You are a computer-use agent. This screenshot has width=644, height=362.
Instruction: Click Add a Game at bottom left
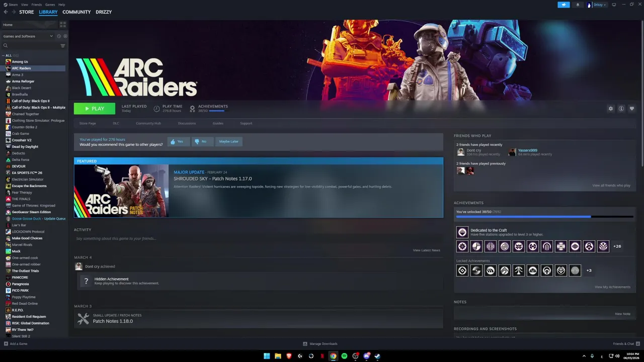pyautogui.click(x=16, y=344)
